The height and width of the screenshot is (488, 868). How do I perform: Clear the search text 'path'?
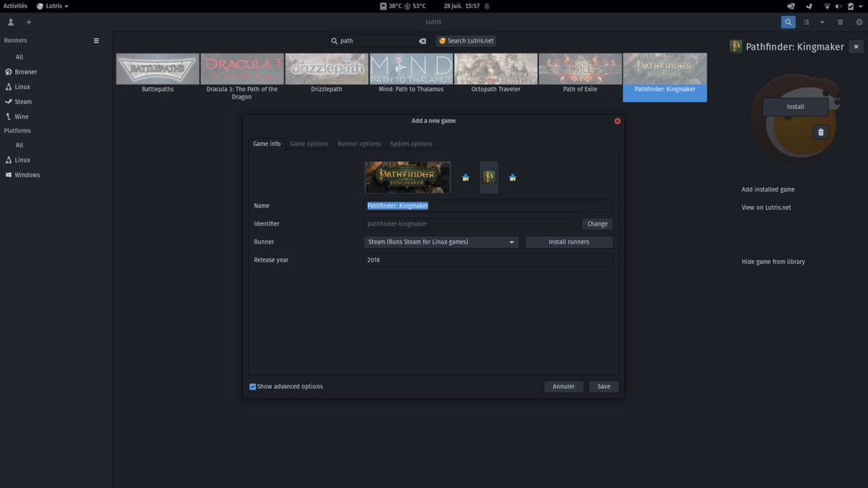point(422,41)
